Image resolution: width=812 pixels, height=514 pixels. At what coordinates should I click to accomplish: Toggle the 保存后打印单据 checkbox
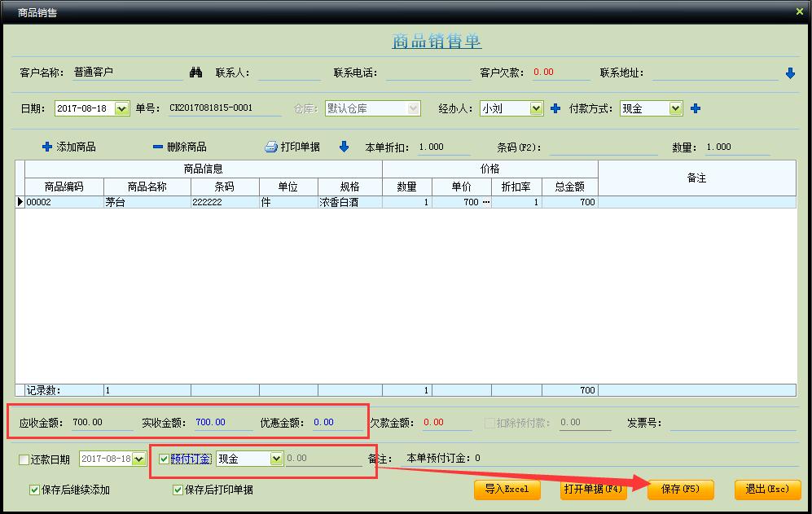point(178,490)
